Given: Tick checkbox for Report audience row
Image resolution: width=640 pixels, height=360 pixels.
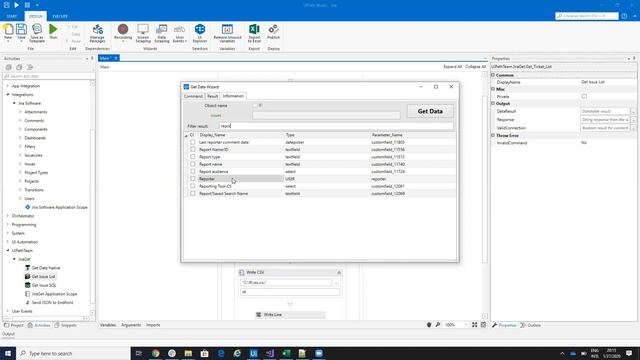Looking at the screenshot, I should tap(193, 171).
